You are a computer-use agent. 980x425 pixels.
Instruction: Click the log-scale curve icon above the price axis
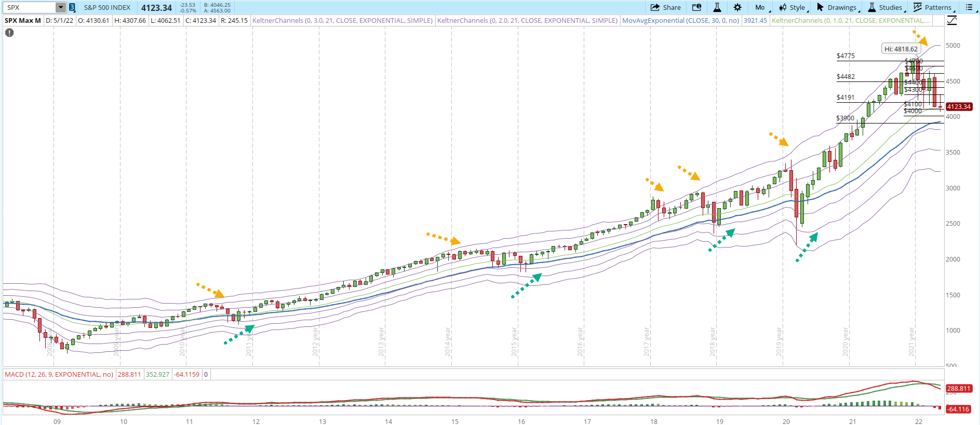(x=951, y=21)
